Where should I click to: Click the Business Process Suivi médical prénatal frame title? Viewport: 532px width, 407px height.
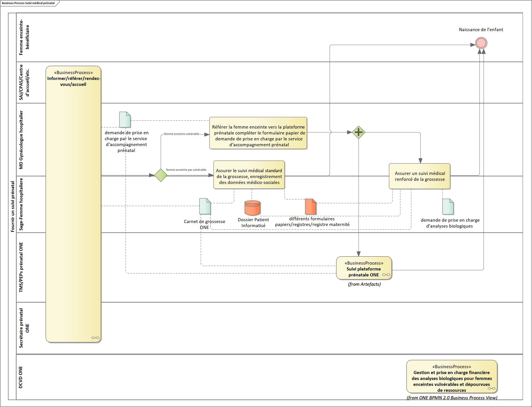(28, 3)
